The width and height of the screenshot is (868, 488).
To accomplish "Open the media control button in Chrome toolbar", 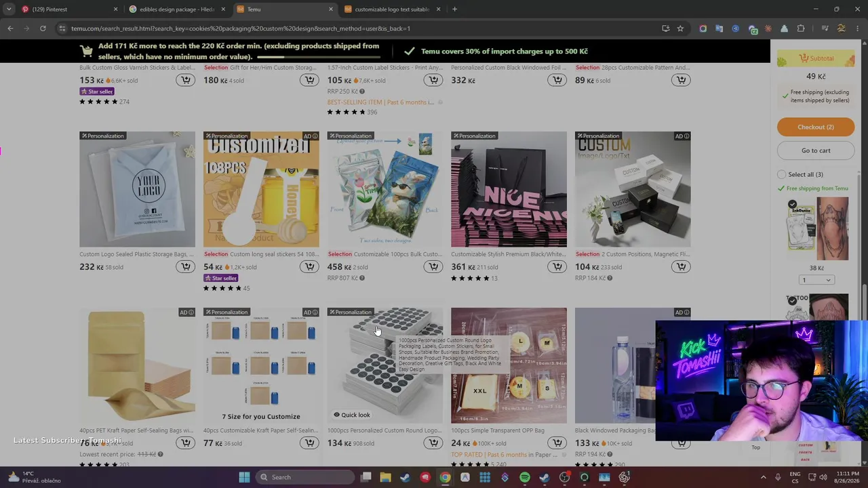I will pyautogui.click(x=825, y=28).
